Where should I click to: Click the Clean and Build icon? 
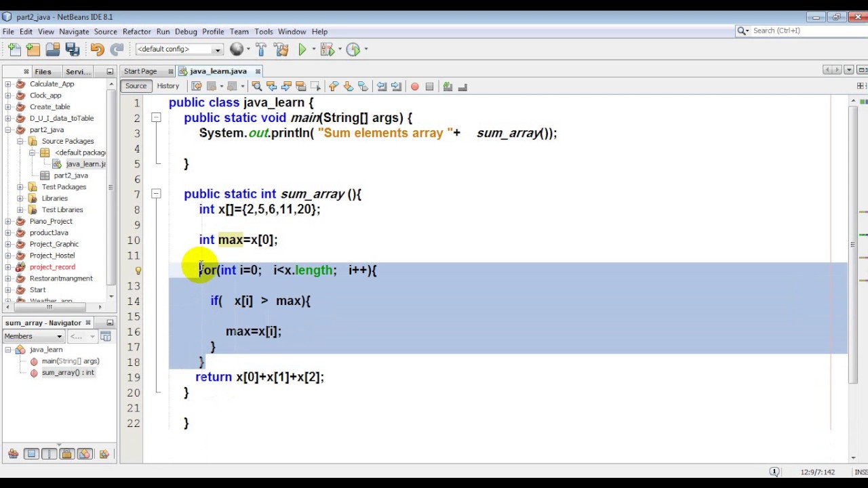click(x=281, y=49)
